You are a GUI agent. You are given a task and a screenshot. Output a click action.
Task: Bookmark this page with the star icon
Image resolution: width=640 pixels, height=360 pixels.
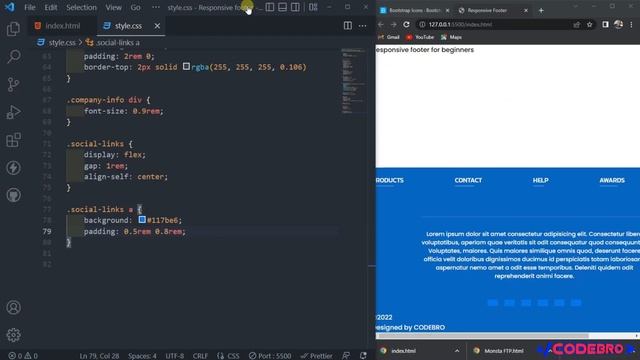tap(589, 24)
